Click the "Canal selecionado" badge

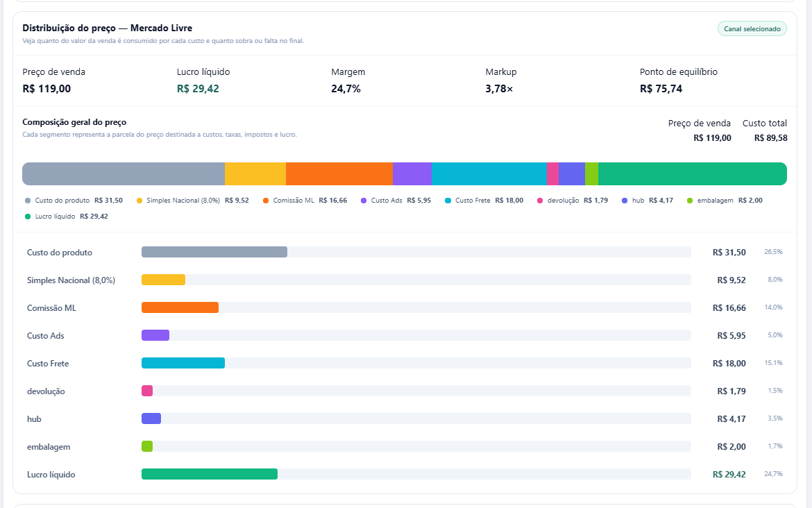click(752, 29)
